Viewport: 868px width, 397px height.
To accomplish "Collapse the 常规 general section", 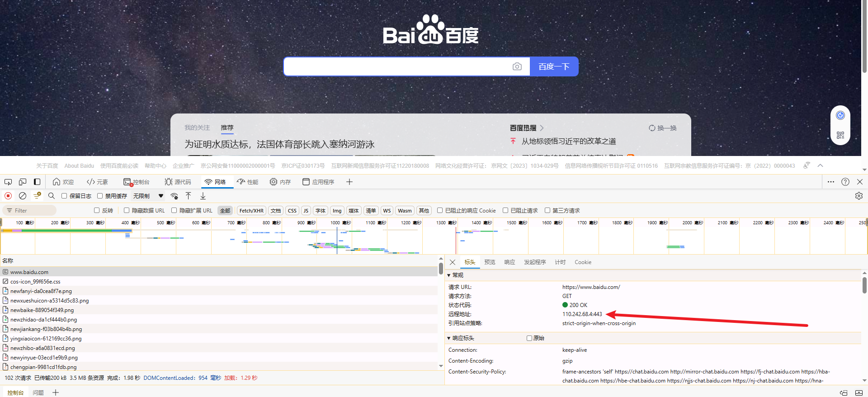I will 449,275.
